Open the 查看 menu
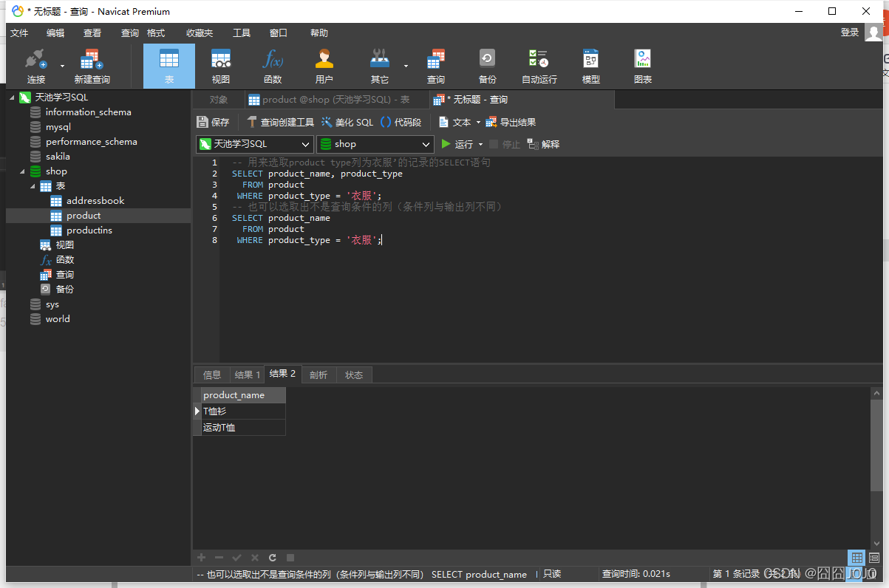Viewport: 889px width, 588px height. tap(92, 33)
